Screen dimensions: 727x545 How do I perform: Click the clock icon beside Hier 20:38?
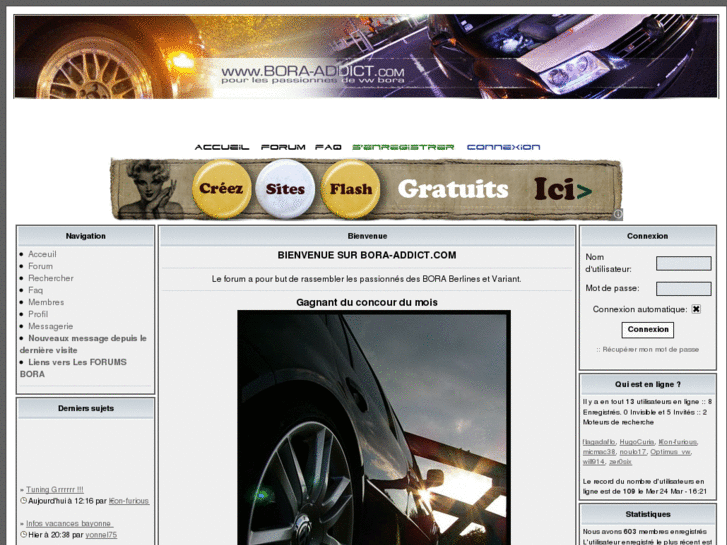24,535
